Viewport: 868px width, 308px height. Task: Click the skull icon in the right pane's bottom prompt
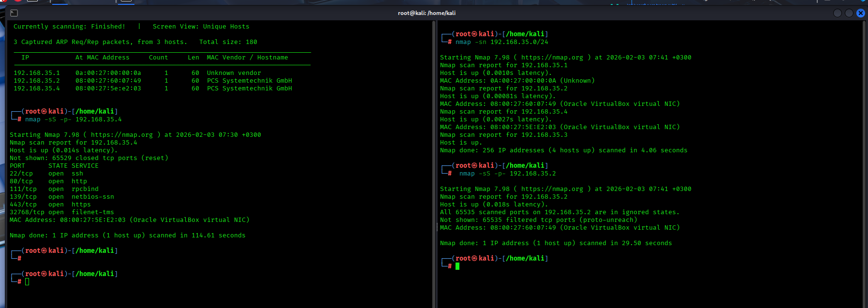click(474, 258)
